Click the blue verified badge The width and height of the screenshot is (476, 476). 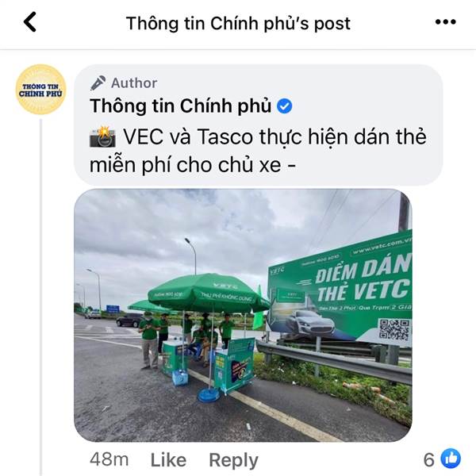point(285,106)
